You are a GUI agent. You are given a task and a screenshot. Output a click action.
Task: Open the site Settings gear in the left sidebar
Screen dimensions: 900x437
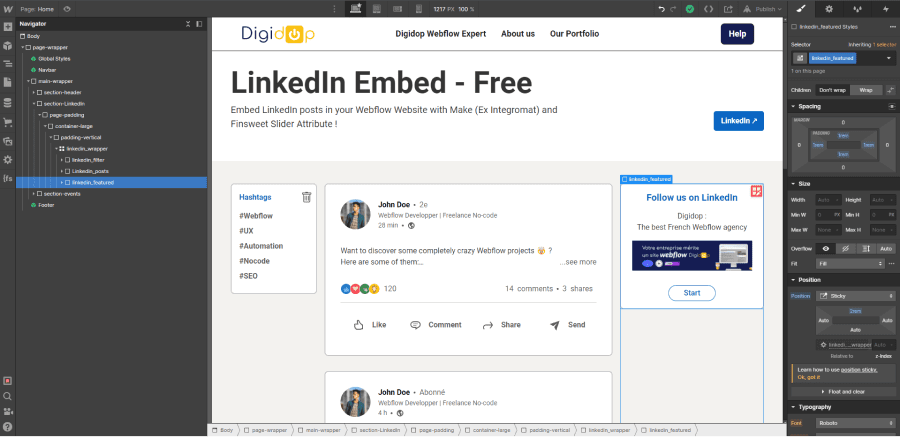click(7, 159)
